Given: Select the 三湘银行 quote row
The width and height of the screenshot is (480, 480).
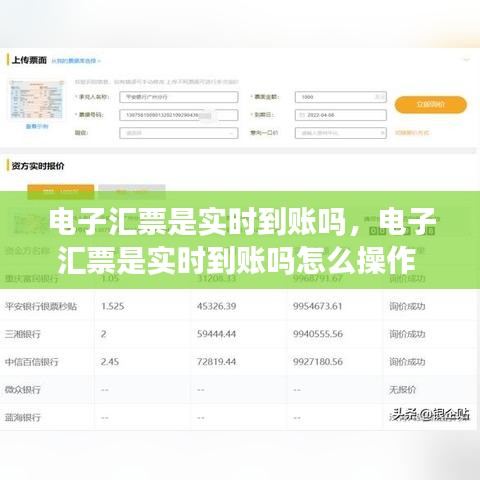Looking at the screenshot, I should point(238,334).
